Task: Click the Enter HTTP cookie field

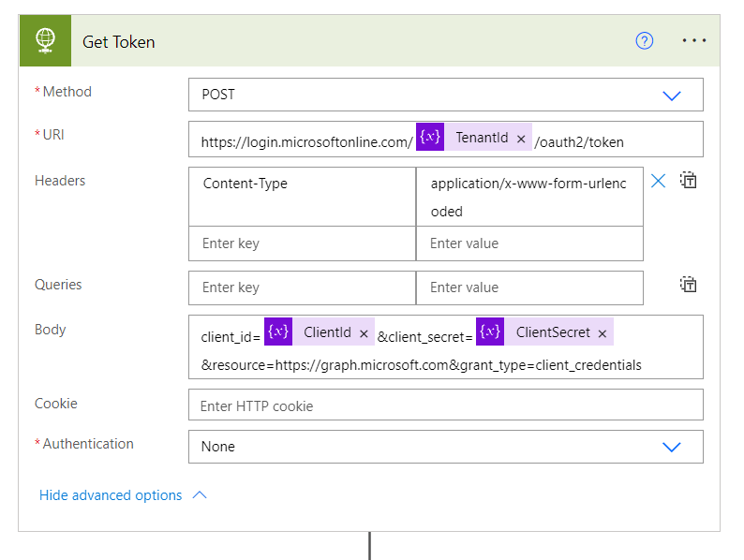Action: (x=445, y=406)
